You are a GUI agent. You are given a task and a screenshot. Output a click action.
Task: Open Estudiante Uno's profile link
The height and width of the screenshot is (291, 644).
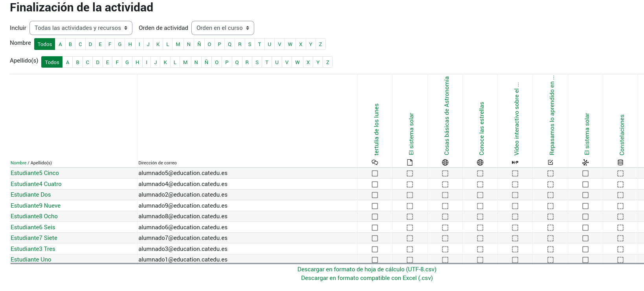[31, 260]
